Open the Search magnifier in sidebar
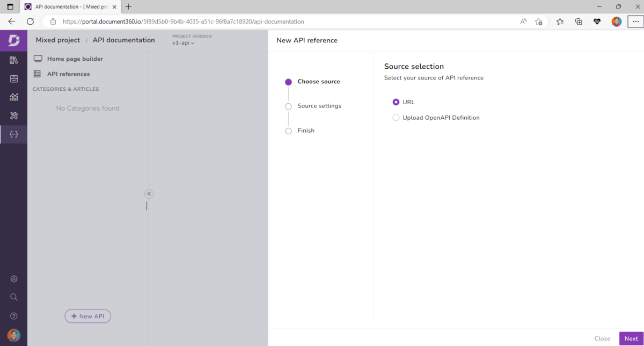The width and height of the screenshot is (644, 346). [x=14, y=297]
